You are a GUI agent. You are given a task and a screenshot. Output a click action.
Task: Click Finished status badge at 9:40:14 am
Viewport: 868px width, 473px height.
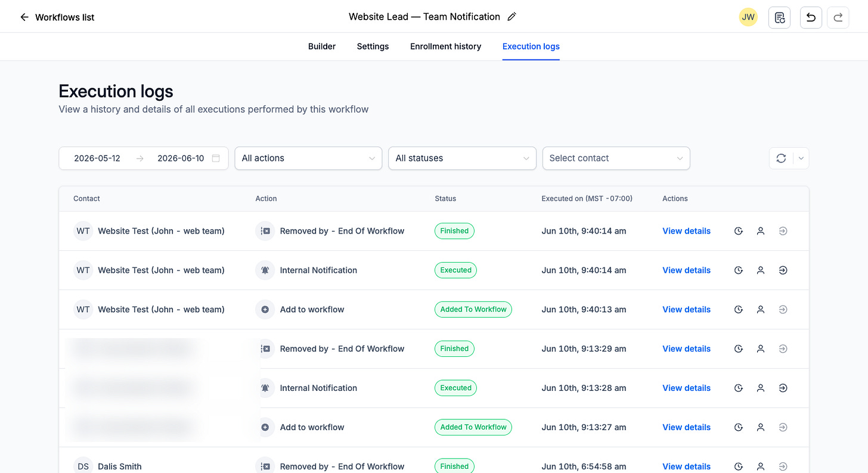454,231
